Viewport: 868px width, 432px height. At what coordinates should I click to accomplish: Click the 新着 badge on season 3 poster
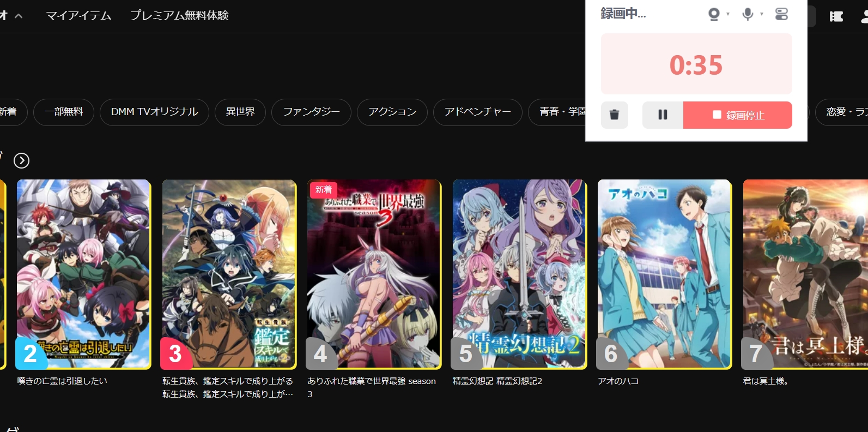324,190
